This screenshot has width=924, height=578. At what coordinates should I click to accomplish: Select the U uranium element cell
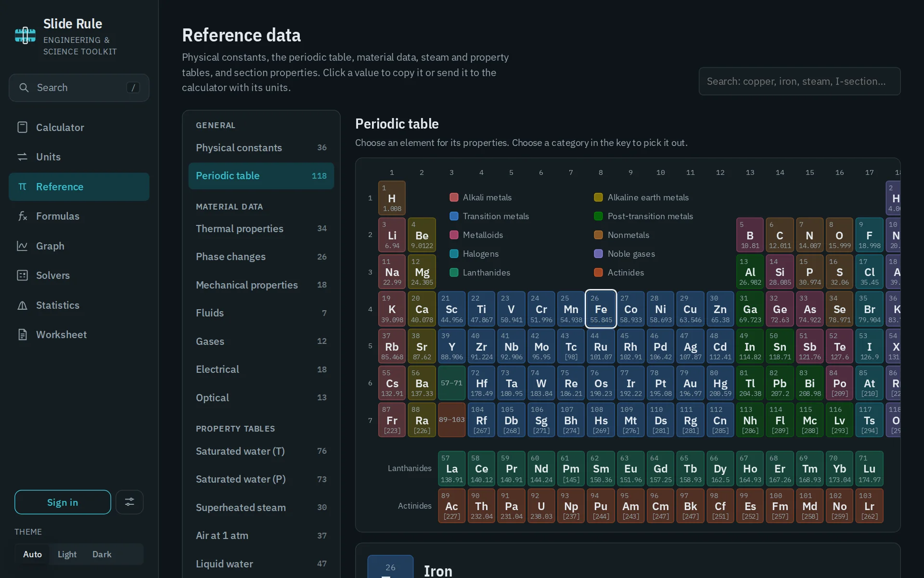[541, 506]
